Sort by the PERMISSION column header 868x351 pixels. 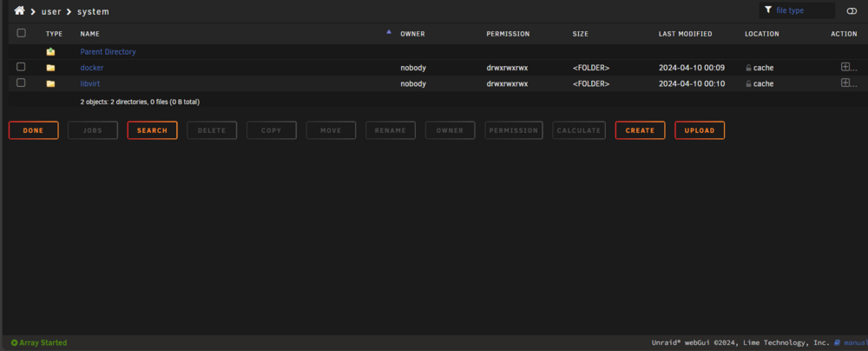pos(508,34)
